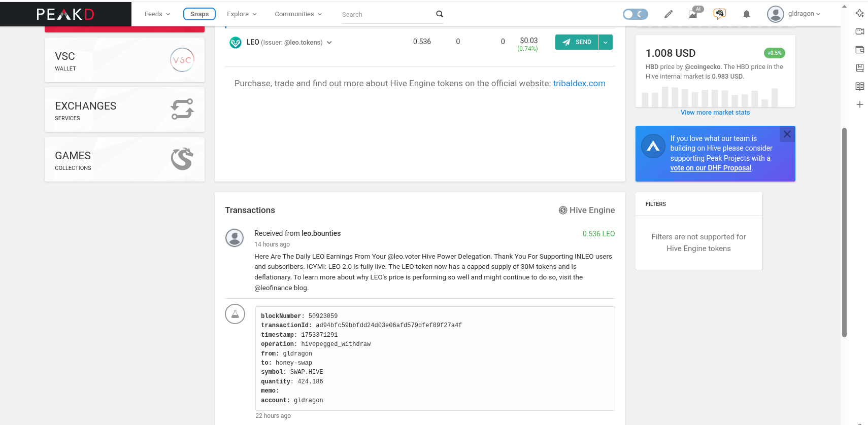Open notifications bell
The width and height of the screenshot is (868, 425).
pos(746,14)
